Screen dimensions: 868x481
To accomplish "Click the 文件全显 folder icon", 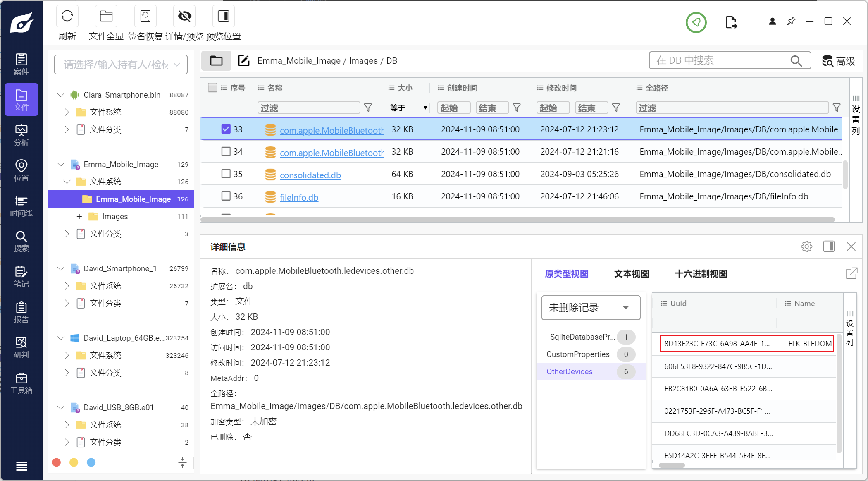I will click(x=106, y=16).
